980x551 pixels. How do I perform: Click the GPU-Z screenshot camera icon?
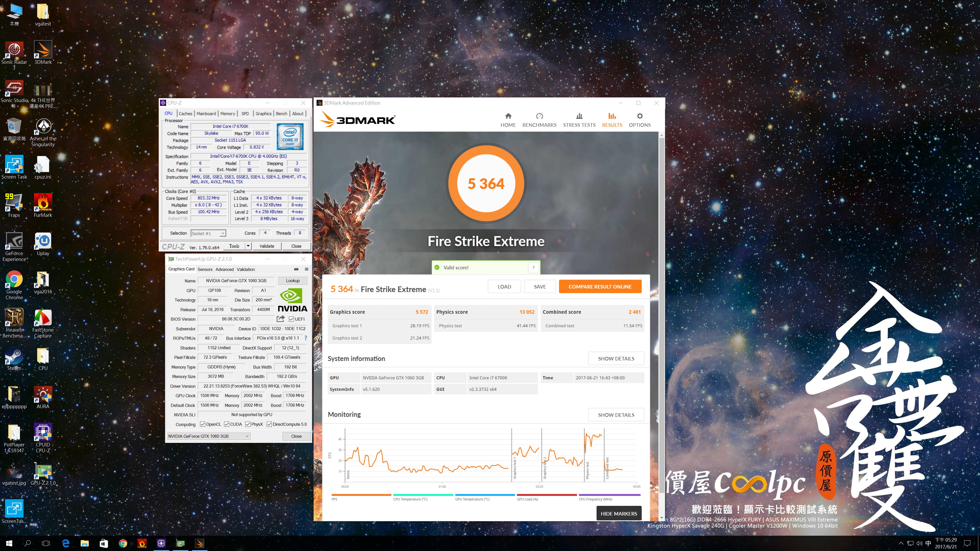click(296, 269)
